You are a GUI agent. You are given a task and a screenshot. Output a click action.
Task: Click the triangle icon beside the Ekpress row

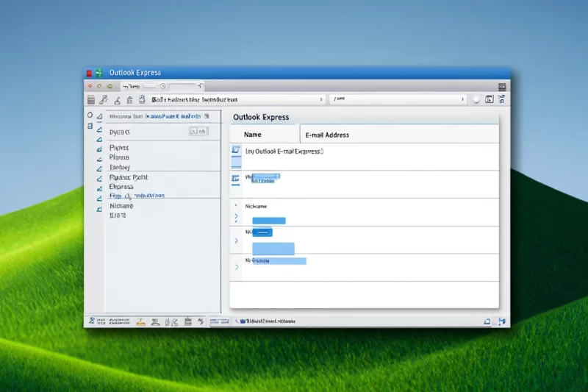[99, 189]
